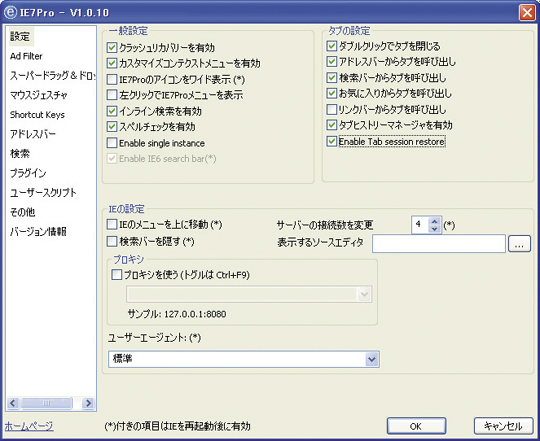Image resolution: width=540 pixels, height=441 pixels.
Task: Click the sidebar horizontal scrollbar thumb
Action: click(46, 403)
